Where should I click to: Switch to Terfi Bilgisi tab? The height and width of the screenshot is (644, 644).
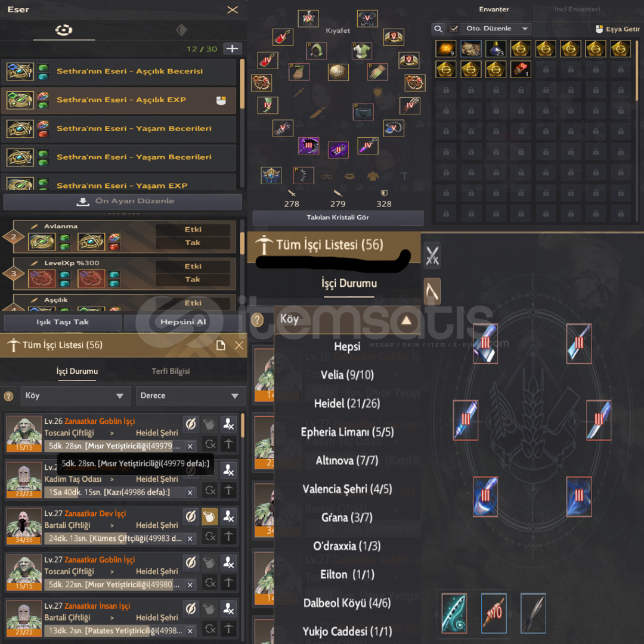(x=171, y=371)
